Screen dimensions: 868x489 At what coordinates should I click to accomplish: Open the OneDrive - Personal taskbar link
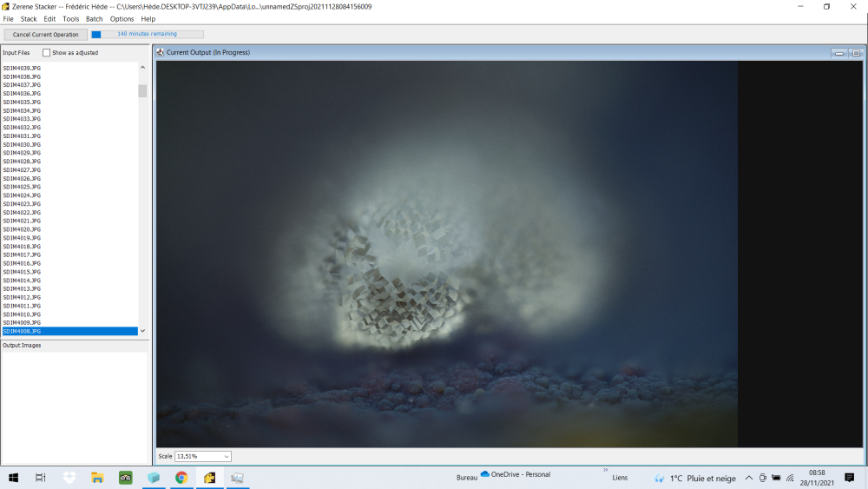tap(516, 475)
